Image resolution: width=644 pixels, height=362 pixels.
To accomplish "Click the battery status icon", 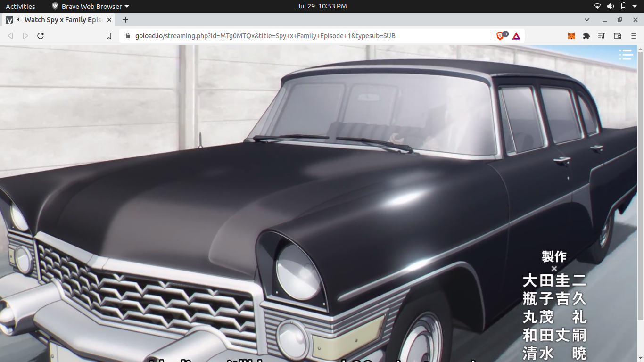I will click(623, 6).
